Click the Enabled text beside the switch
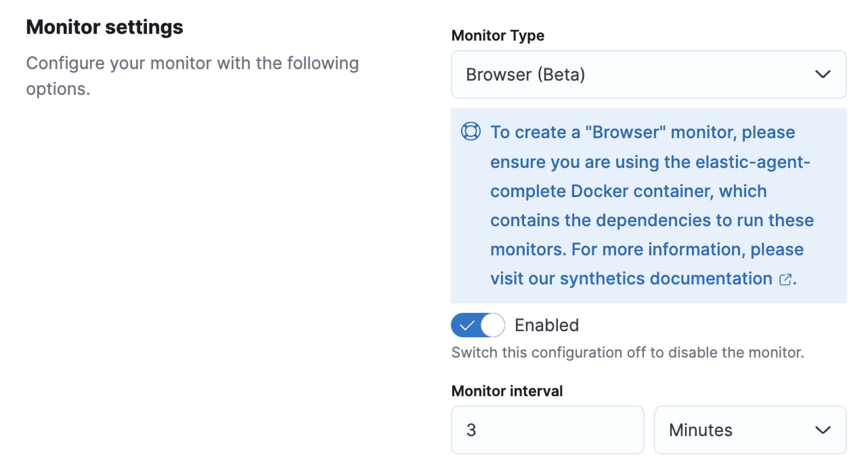The width and height of the screenshot is (868, 470). (x=546, y=325)
